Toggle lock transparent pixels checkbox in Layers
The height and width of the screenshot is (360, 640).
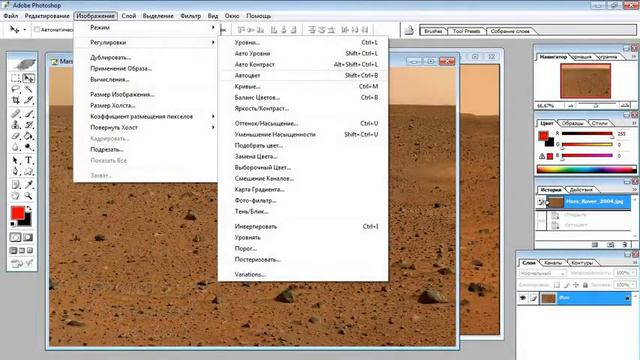pos(556,285)
